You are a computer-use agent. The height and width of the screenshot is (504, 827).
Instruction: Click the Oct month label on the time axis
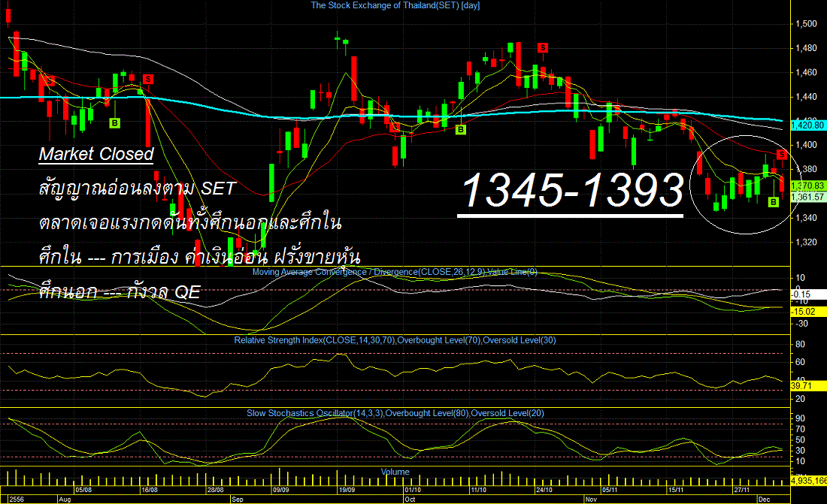[x=410, y=499]
